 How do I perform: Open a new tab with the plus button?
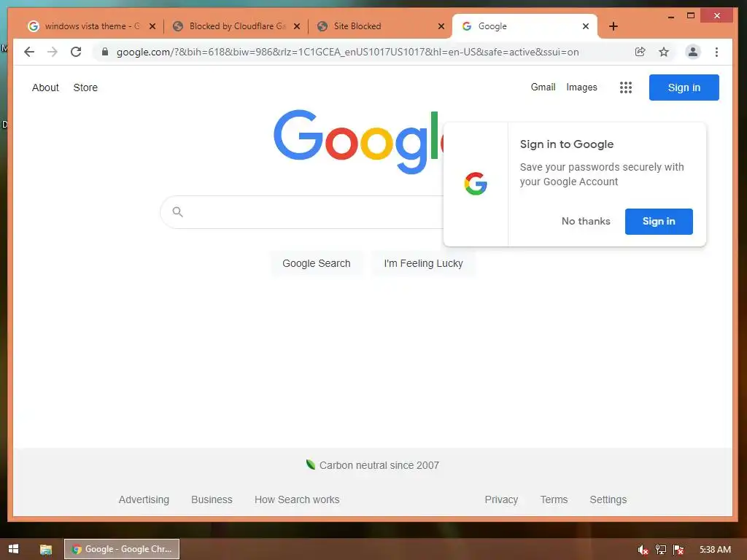click(613, 26)
